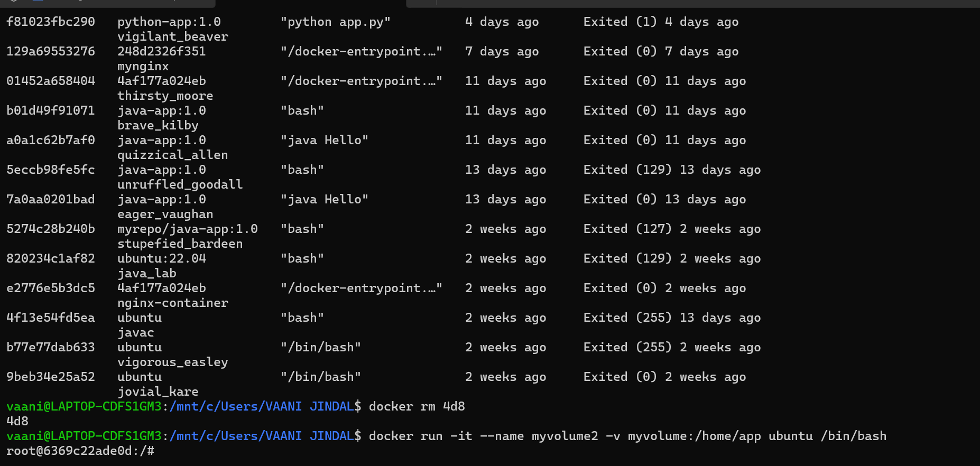Click the quizzical_allen container name
980x466 pixels.
pyautogui.click(x=172, y=155)
